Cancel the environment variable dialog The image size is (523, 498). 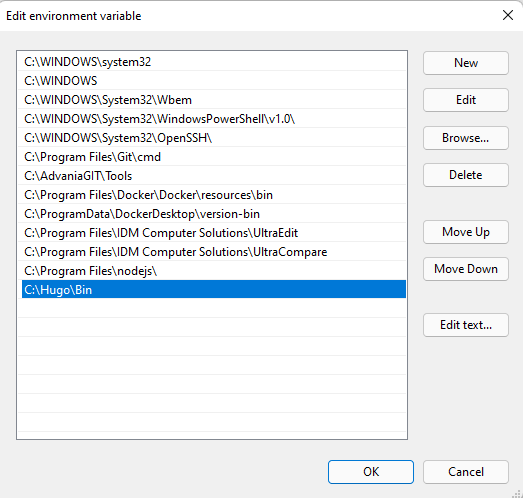(x=466, y=472)
